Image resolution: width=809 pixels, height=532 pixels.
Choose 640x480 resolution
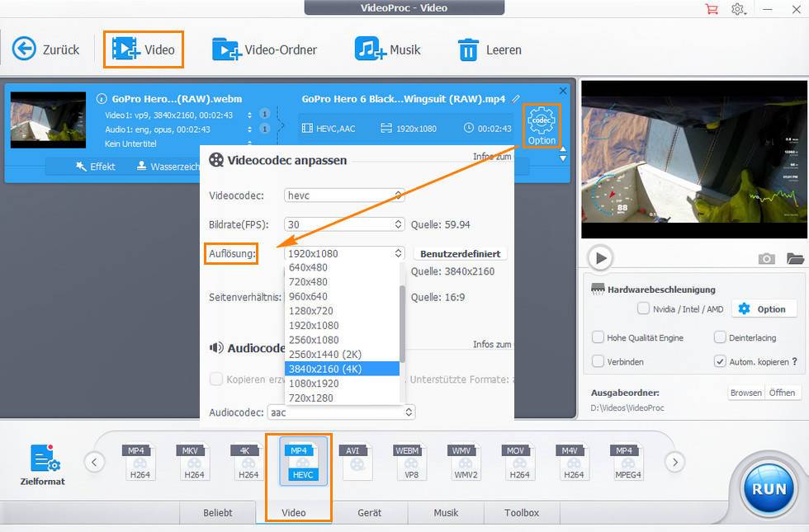pos(342,267)
